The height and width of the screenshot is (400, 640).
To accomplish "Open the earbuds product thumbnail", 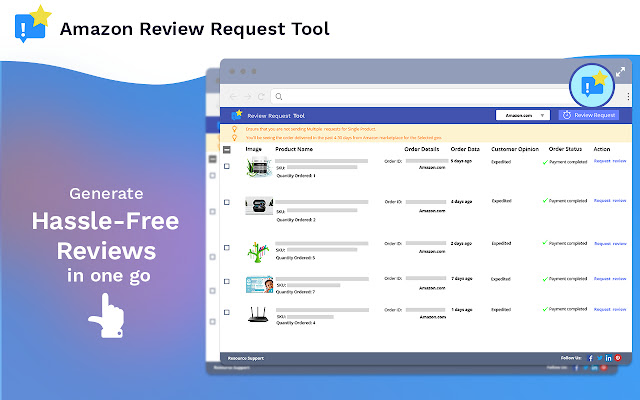I will [259, 205].
